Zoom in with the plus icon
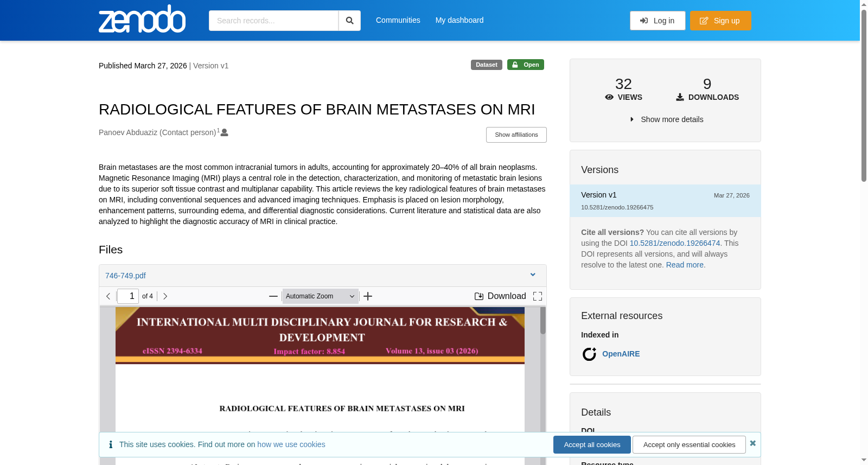Screen dimensions: 868x465 pyautogui.click(x=368, y=296)
